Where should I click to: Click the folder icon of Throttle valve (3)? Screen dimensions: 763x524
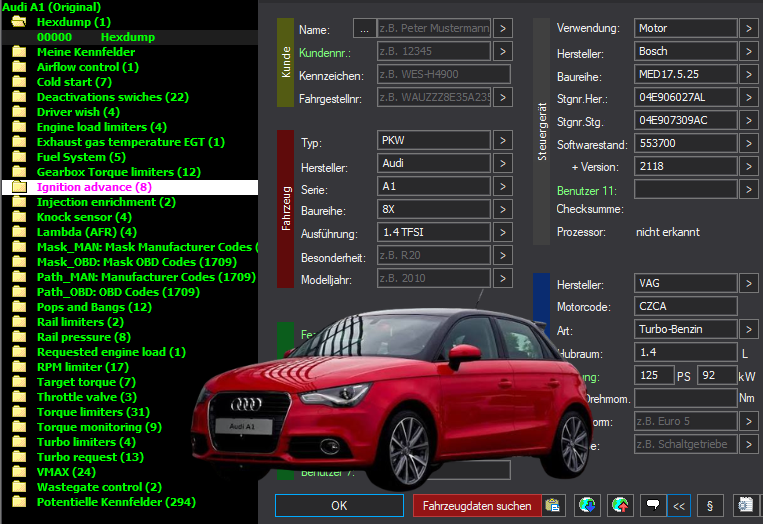click(x=19, y=397)
